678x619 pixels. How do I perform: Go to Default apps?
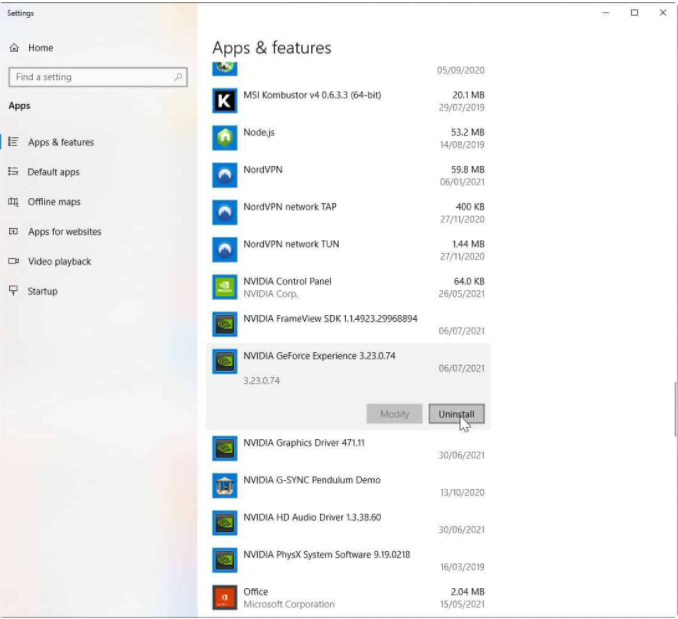(x=54, y=172)
